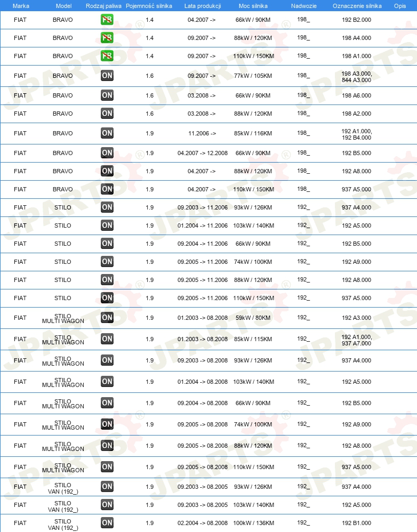
Task: Click the ON icon in the Stilo Van 103kW / 140KM row
Action: coord(107,504)
